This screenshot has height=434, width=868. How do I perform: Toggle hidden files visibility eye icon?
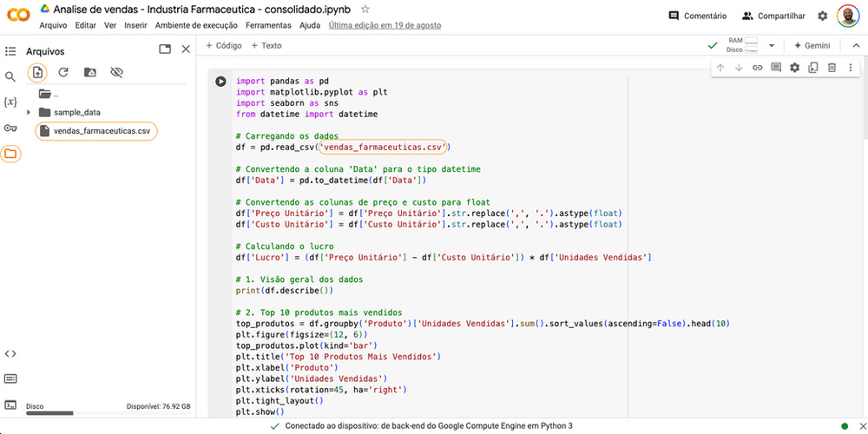(x=116, y=72)
